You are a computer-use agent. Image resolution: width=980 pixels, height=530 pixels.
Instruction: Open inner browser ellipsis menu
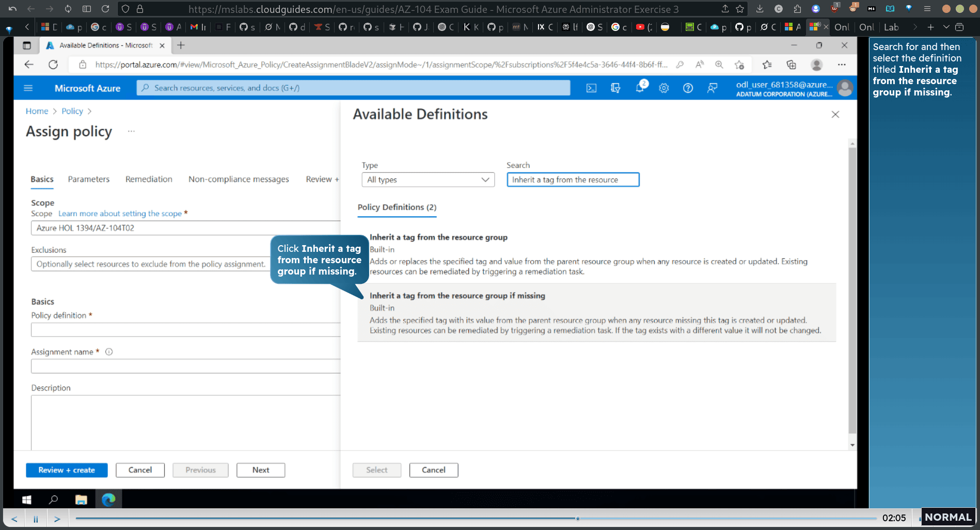(x=842, y=65)
